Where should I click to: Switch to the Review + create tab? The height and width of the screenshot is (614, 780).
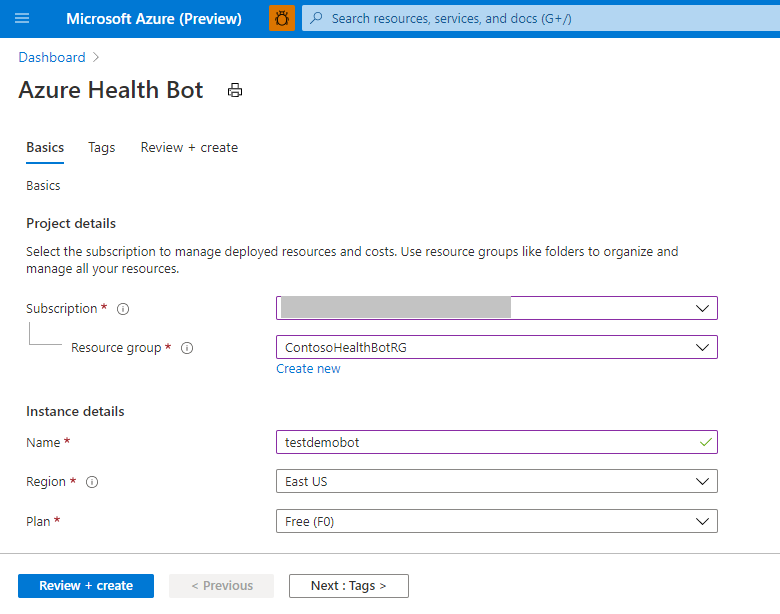point(189,148)
